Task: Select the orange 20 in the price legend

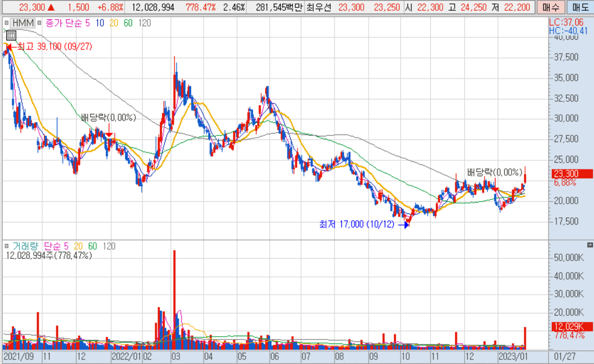Action: (x=114, y=23)
